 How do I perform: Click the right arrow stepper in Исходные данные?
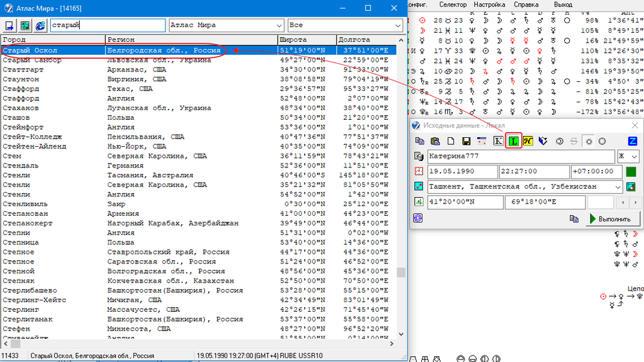click(x=636, y=202)
